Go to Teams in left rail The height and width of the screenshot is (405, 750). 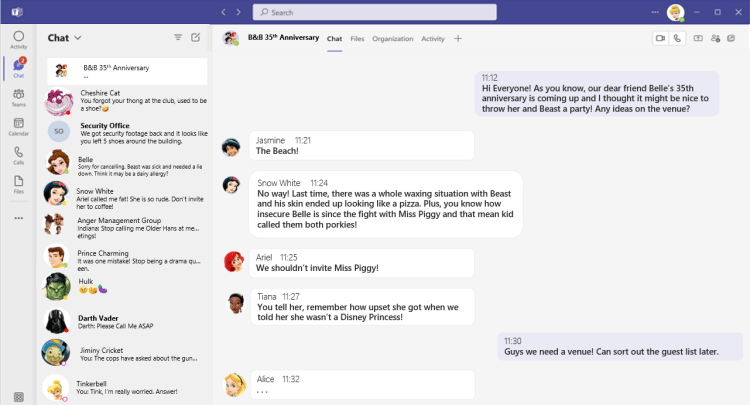coord(18,97)
